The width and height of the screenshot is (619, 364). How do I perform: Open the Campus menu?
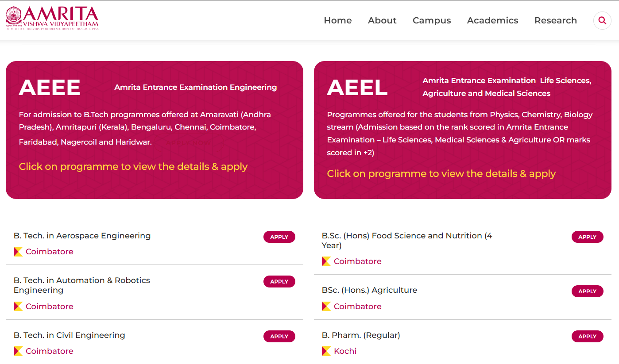(432, 20)
